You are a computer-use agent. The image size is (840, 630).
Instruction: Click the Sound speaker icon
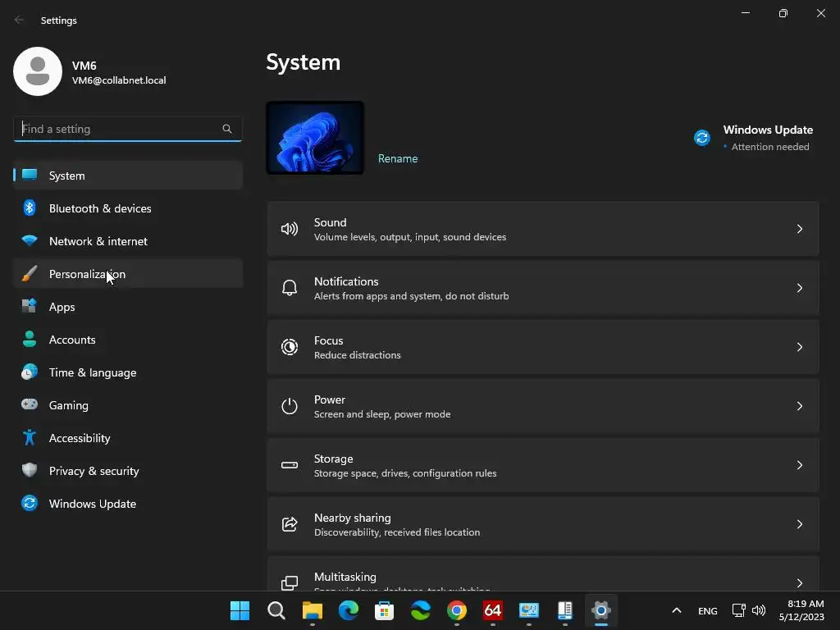(x=290, y=230)
